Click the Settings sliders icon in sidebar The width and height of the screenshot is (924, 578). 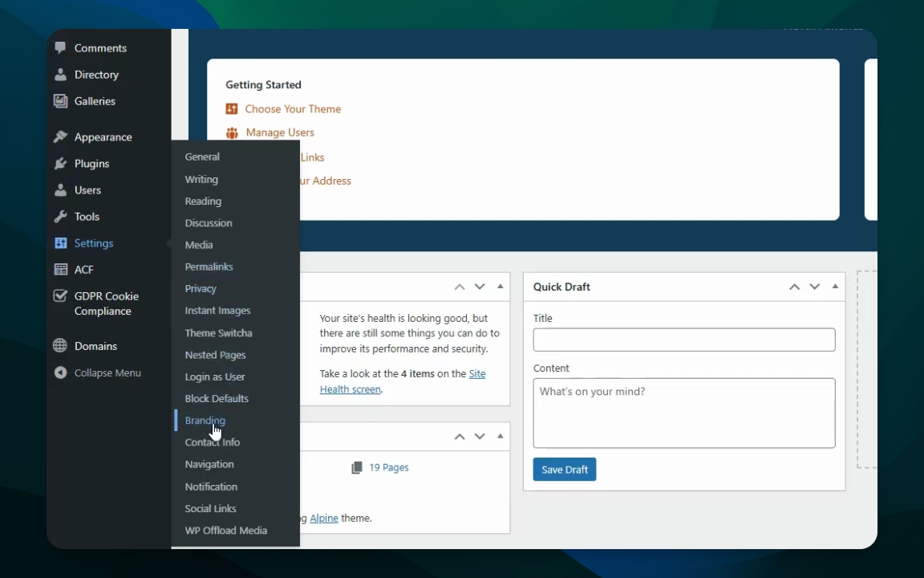click(60, 243)
